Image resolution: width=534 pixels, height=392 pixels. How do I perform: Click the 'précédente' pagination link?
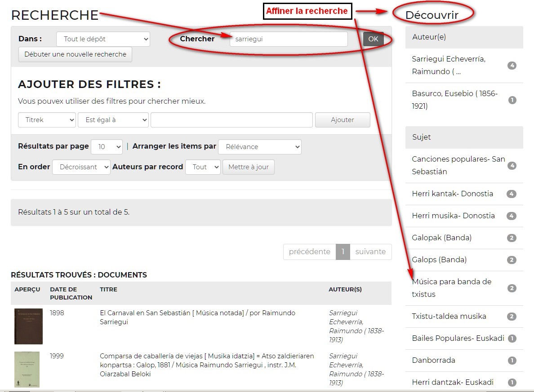click(x=309, y=252)
